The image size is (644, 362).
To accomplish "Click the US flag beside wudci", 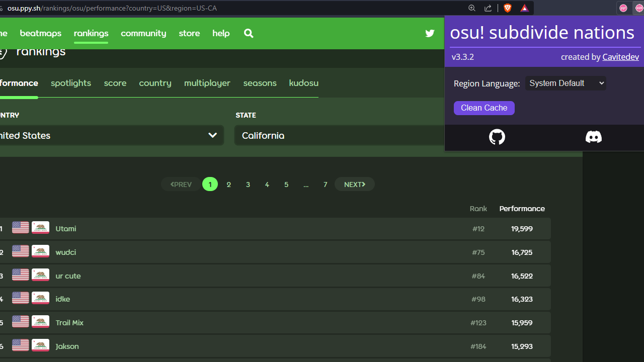I will coord(21,251).
